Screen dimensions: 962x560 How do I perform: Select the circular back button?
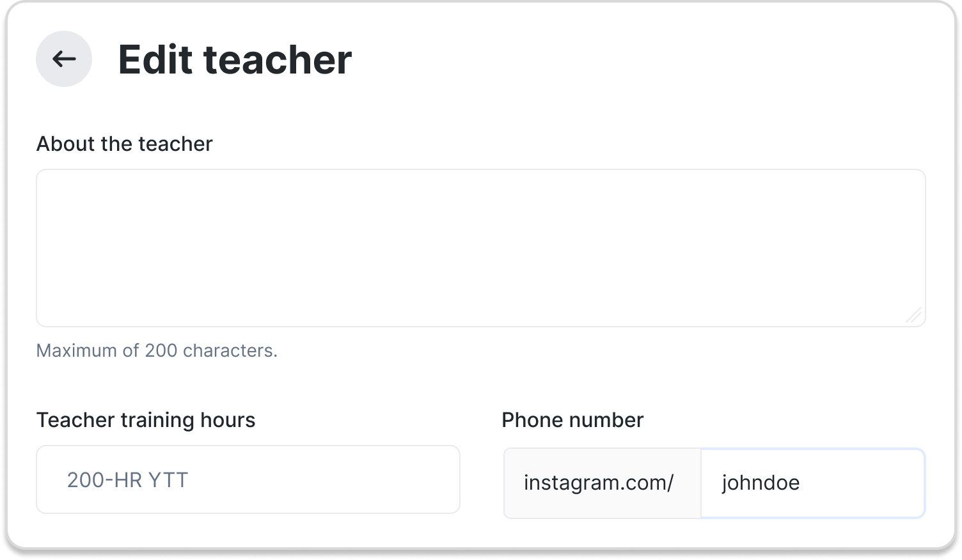coord(64,59)
